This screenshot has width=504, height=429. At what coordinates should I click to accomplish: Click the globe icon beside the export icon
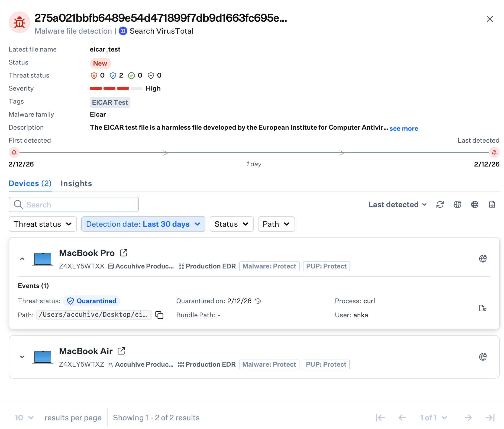coord(474,204)
